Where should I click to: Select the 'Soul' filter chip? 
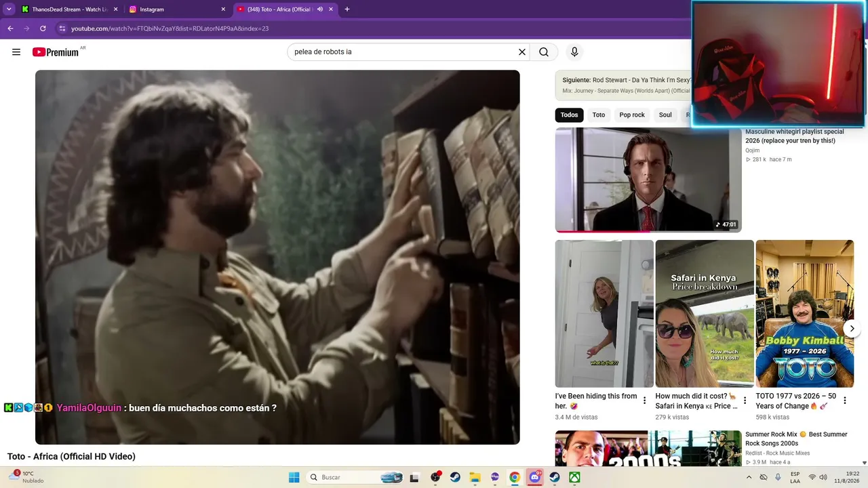tap(665, 115)
